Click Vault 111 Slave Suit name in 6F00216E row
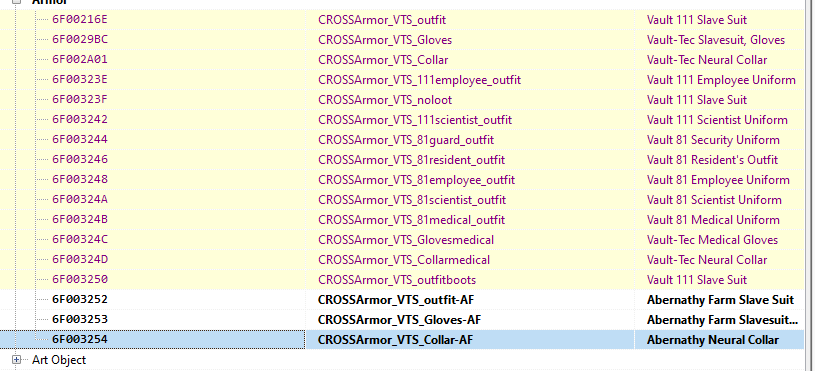 [x=696, y=20]
